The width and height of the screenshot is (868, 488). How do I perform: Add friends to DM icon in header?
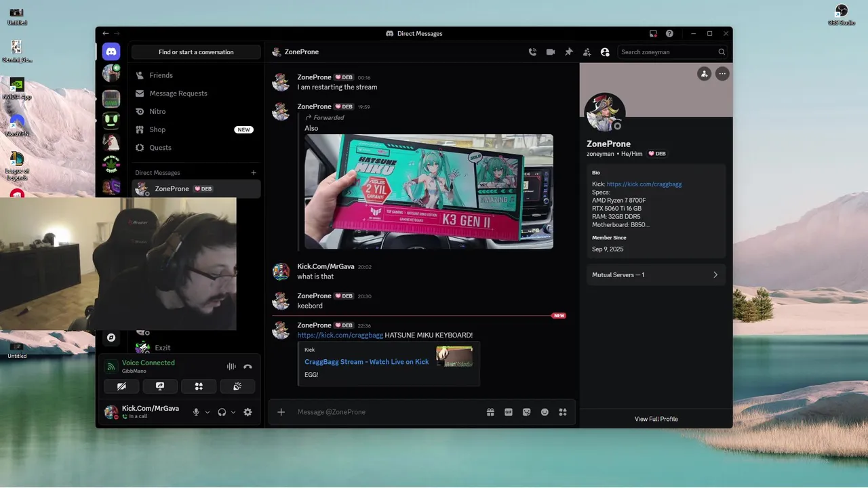pos(587,52)
